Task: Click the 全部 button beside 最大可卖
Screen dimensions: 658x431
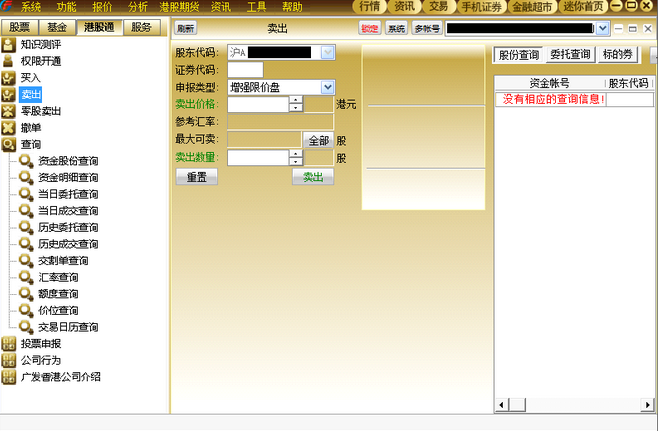Action: [x=319, y=141]
